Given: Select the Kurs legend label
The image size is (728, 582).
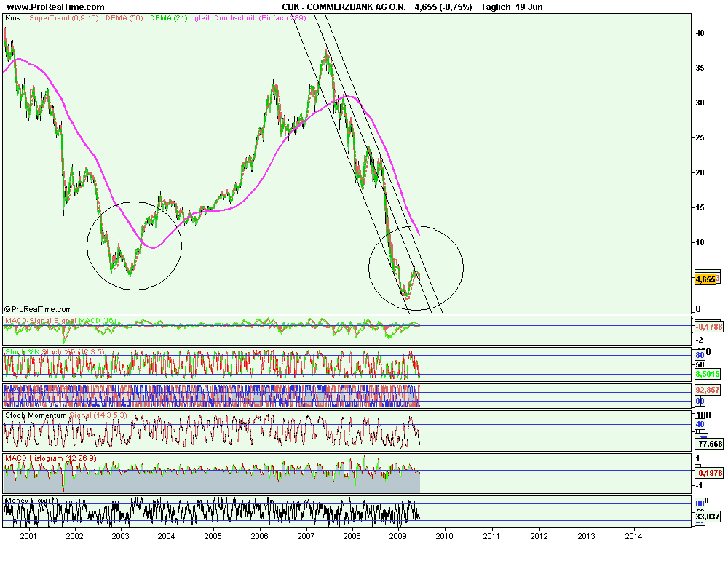Looking at the screenshot, I should coord(12,18).
